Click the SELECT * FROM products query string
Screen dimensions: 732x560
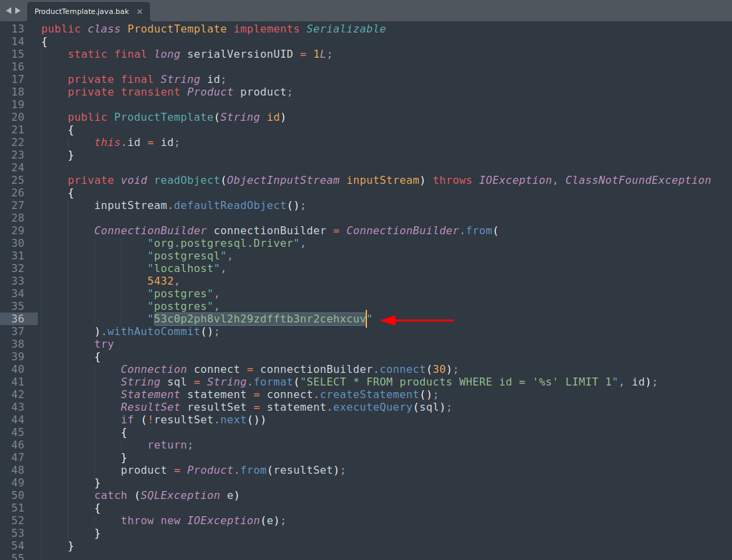click(x=459, y=382)
